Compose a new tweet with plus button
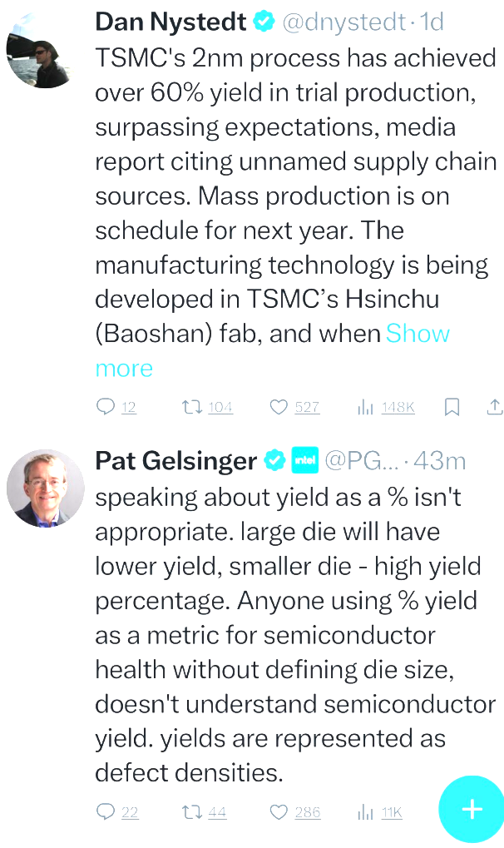504x848 pixels. point(471,809)
